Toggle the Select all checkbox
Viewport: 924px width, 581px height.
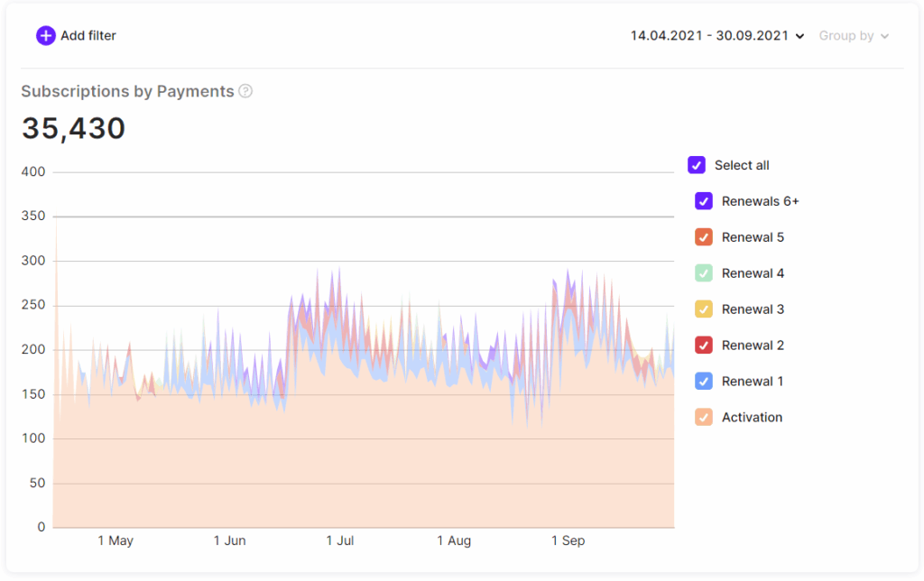coord(697,165)
